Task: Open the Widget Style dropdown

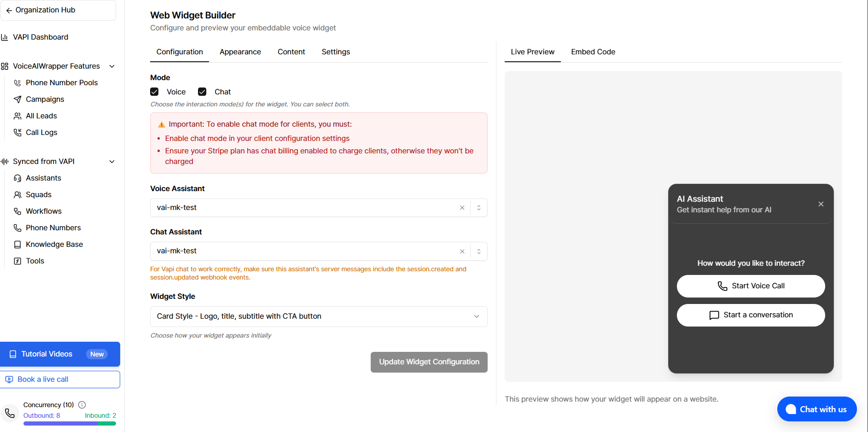Action: tap(318, 316)
